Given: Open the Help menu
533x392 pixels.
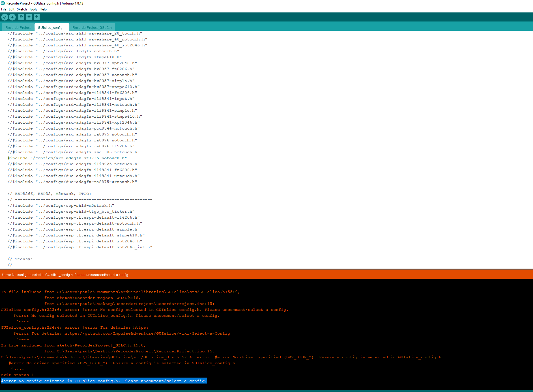Looking at the screenshot, I should [x=43, y=9].
